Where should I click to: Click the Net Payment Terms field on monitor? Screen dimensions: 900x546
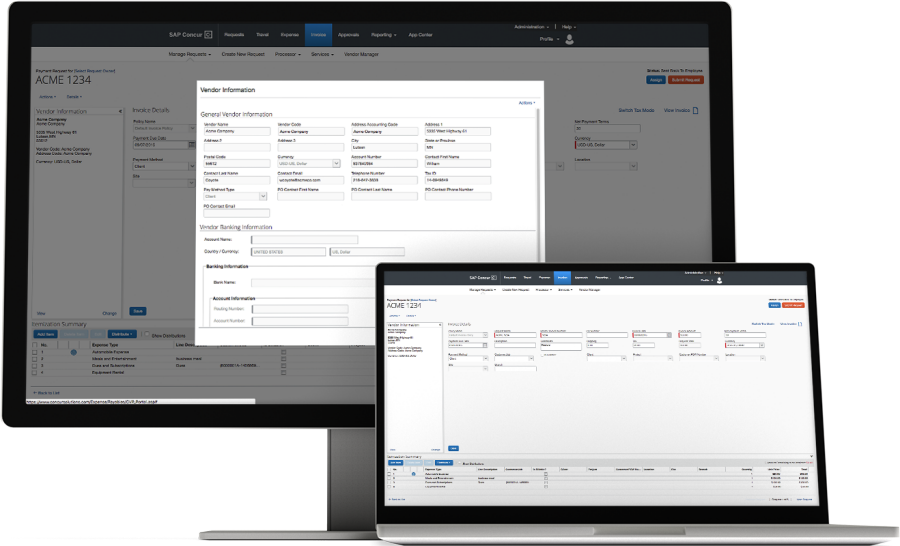point(607,129)
